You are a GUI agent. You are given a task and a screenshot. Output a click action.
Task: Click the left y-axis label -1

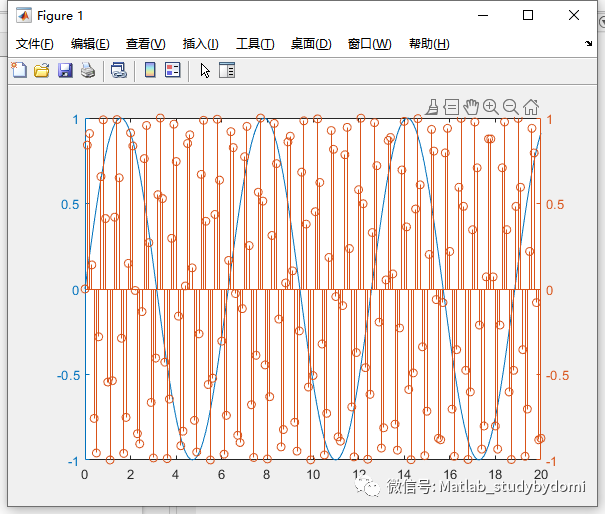pos(73,461)
